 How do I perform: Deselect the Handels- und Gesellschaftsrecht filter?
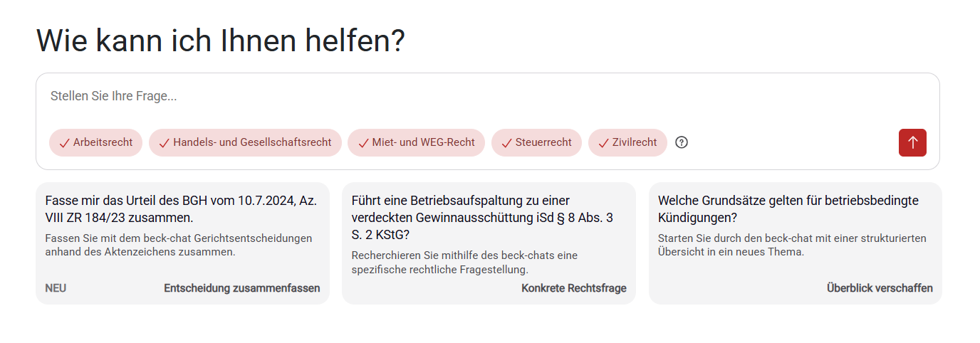click(x=245, y=142)
